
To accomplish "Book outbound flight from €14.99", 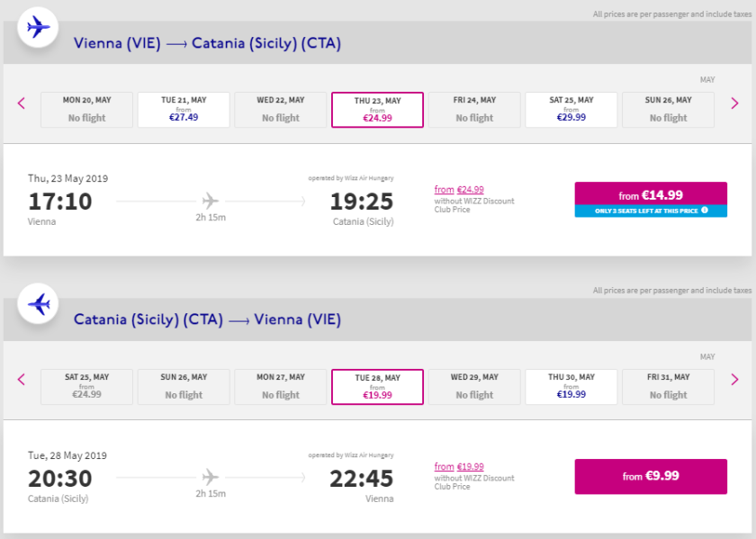I will (x=650, y=194).
